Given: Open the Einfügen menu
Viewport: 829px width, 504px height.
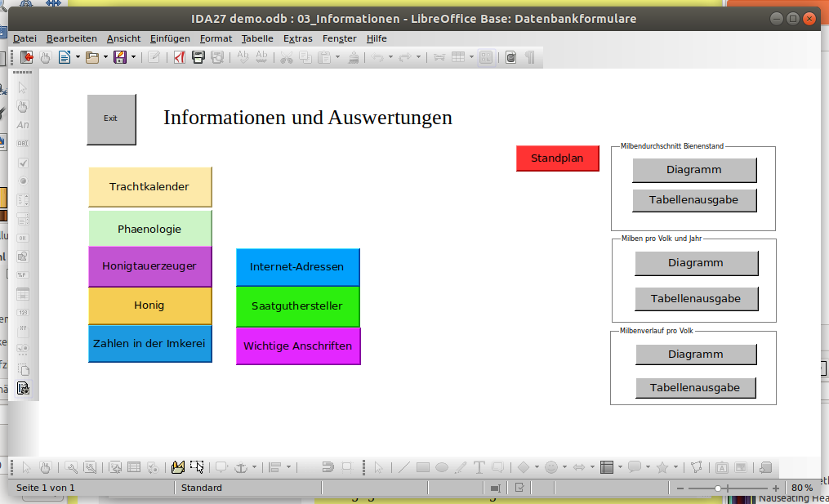Looking at the screenshot, I should [x=170, y=38].
